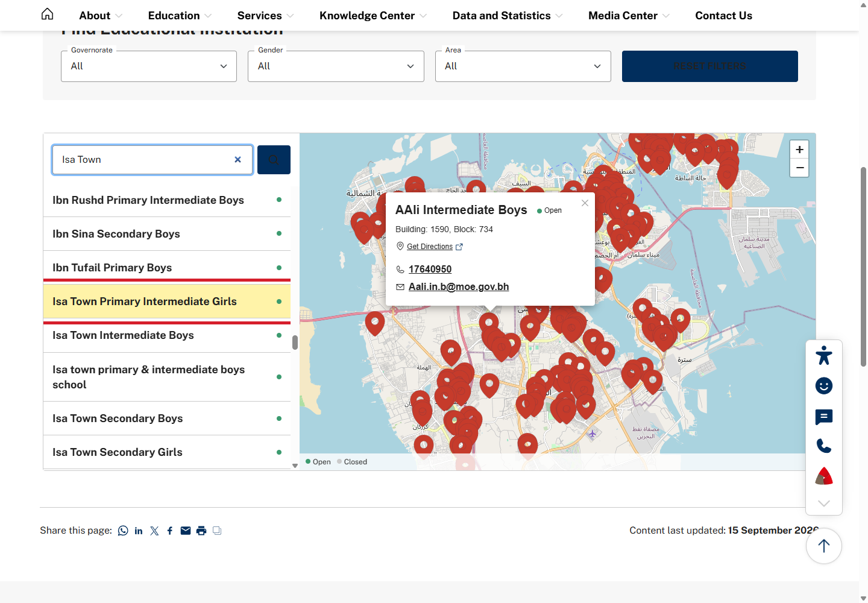Zoom in on the map
This screenshot has height=603, width=868.
(x=799, y=150)
